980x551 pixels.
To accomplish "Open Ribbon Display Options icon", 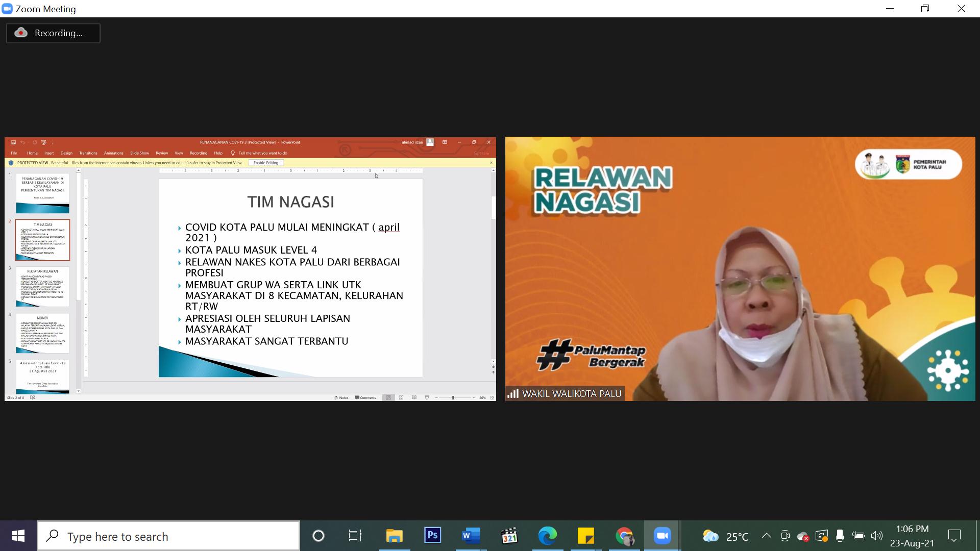I will tap(445, 142).
